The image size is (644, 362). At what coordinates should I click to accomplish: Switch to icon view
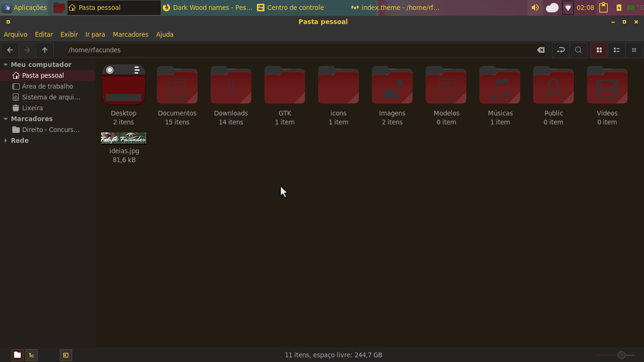[599, 50]
